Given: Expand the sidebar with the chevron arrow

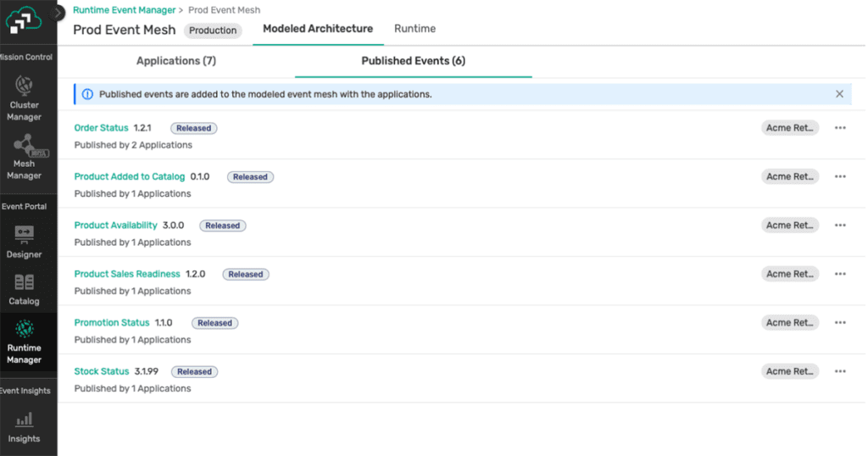Looking at the screenshot, I should [58, 13].
